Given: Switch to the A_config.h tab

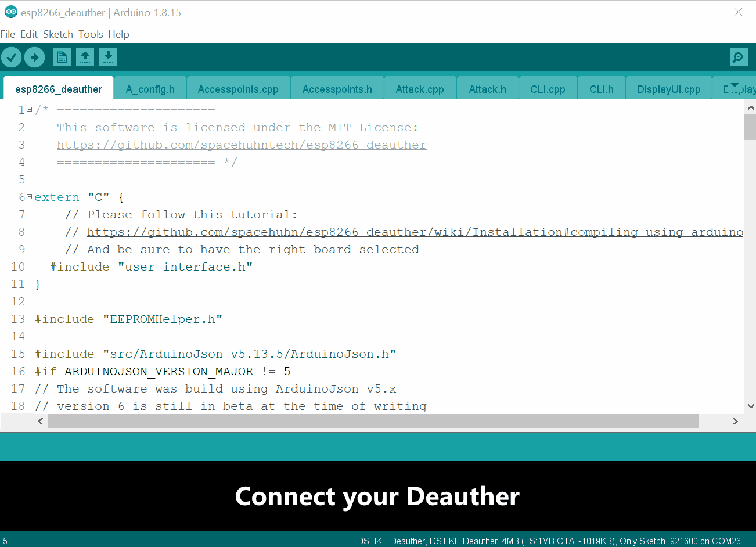Looking at the screenshot, I should pos(150,89).
